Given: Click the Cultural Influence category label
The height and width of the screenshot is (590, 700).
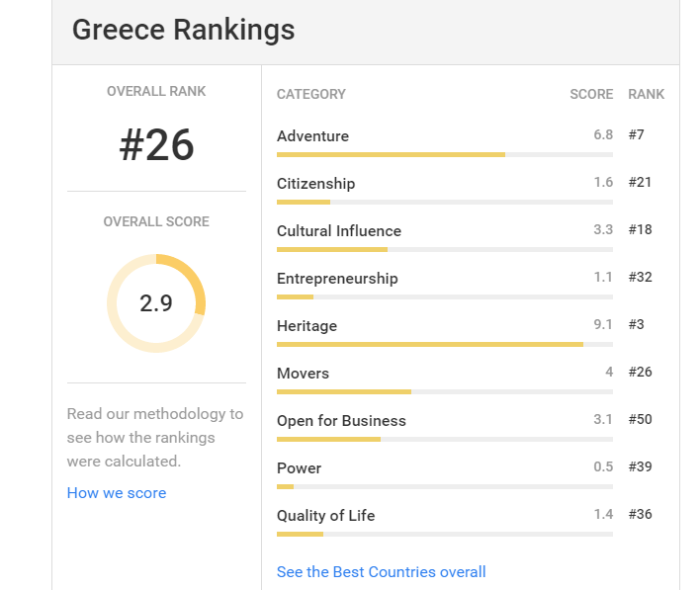Looking at the screenshot, I should [x=339, y=231].
